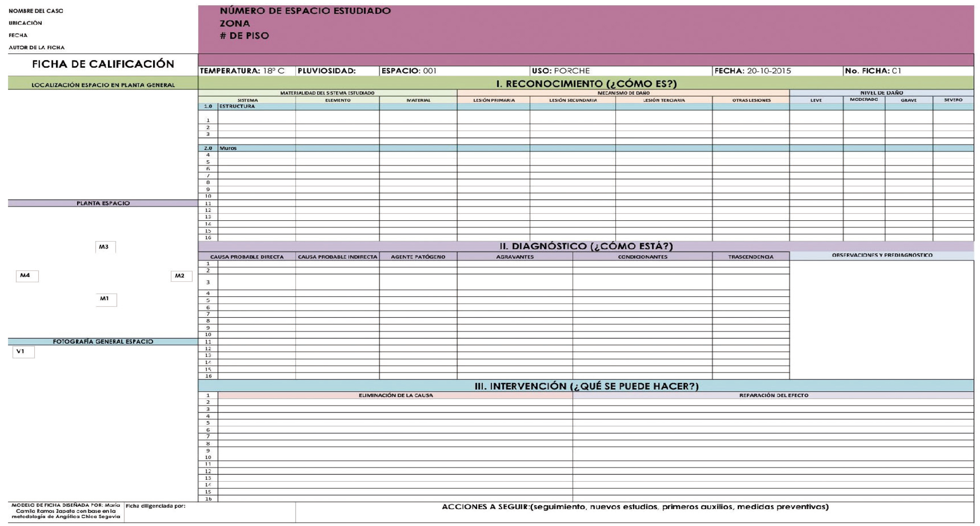Click 'OBSERVACIONES Y PREDIAGNÓSTICO' header
980x526 pixels.
[882, 255]
